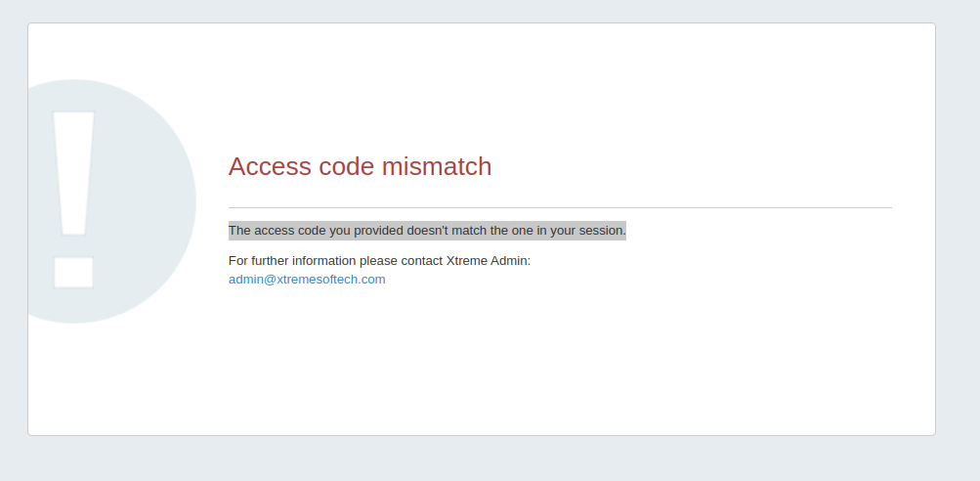Click the word 'provided' in the highlighted message
Viewport: 980px width, 481px height.
(x=379, y=231)
